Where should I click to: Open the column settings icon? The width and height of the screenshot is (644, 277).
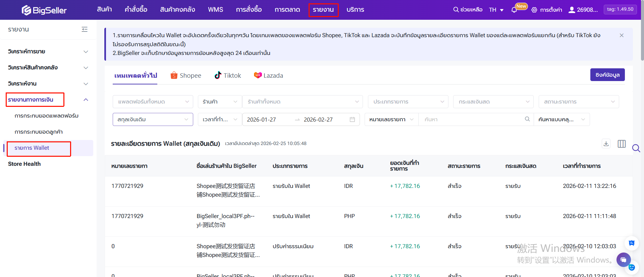[622, 144]
